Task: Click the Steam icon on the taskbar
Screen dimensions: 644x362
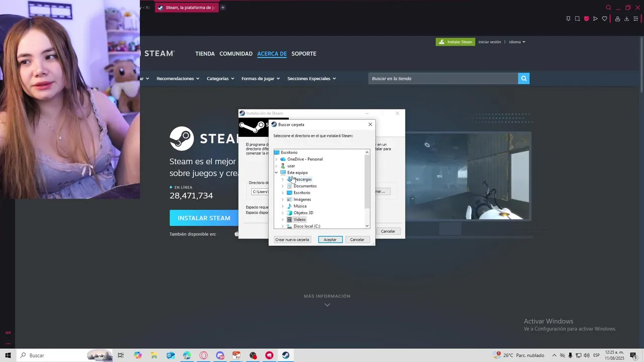Action: click(286, 355)
